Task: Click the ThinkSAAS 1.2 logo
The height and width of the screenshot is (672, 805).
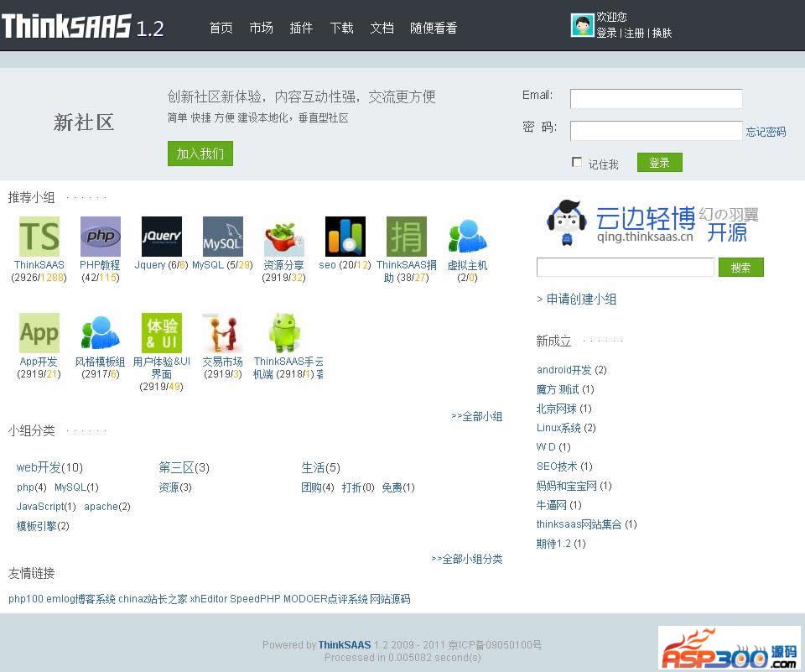Action: click(x=83, y=26)
